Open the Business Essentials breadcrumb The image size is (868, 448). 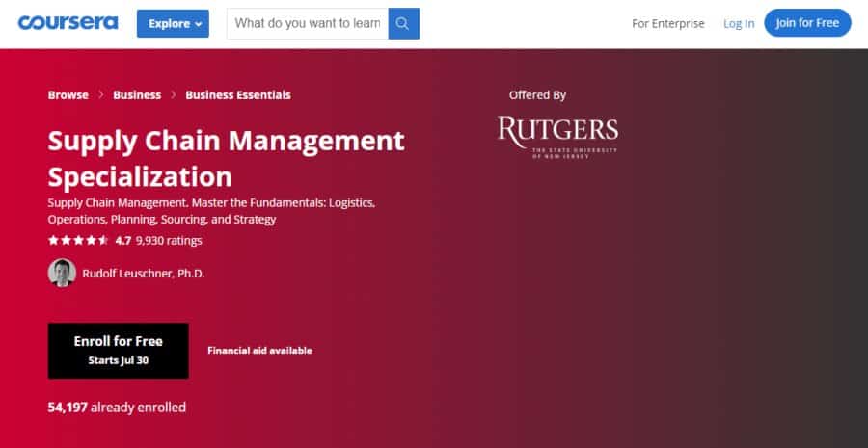pos(238,95)
